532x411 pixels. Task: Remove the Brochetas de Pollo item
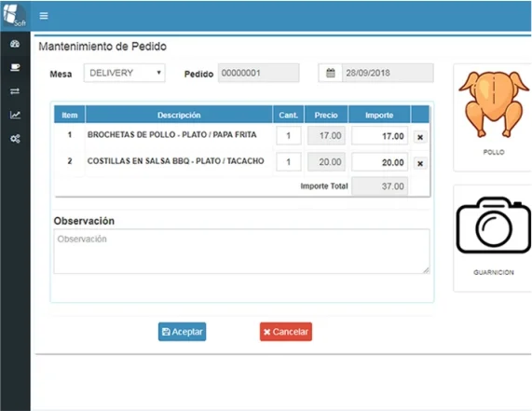(420, 137)
